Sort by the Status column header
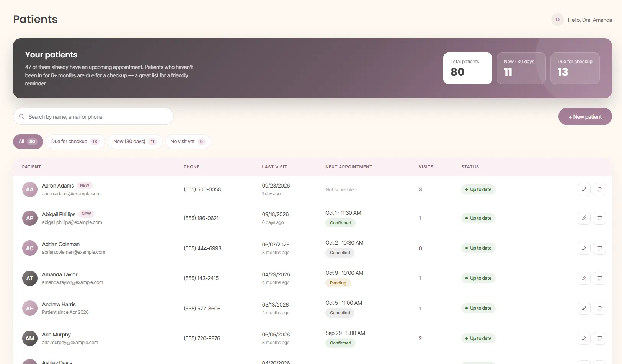Screen dimensions: 622x364 (470, 167)
